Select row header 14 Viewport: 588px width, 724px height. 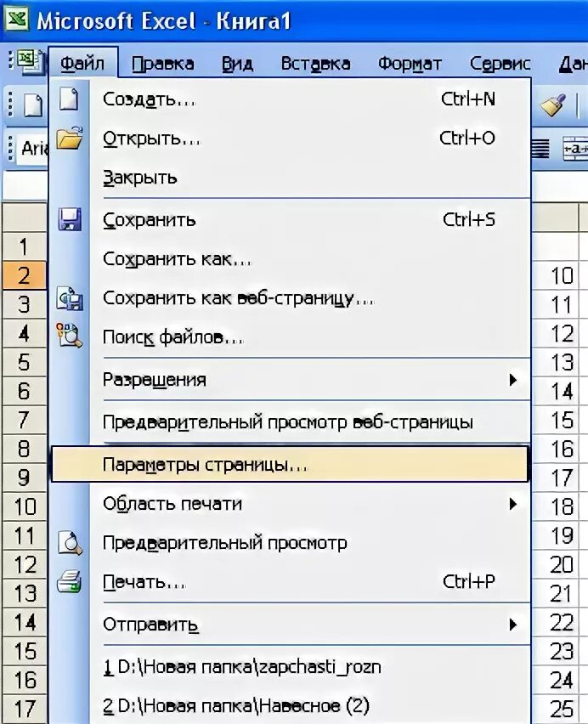click(24, 622)
